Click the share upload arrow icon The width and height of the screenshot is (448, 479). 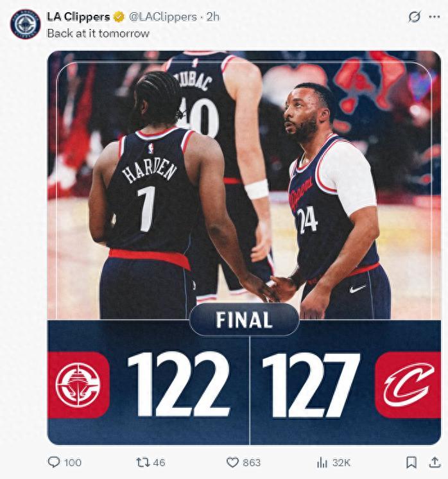click(x=435, y=462)
